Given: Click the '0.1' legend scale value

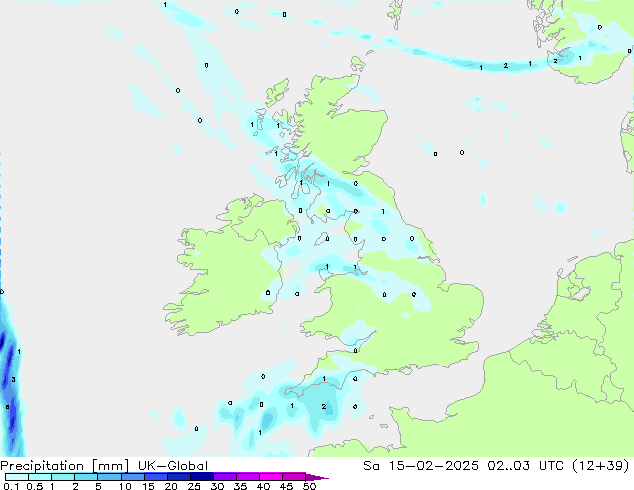Looking at the screenshot, I should point(11,486).
